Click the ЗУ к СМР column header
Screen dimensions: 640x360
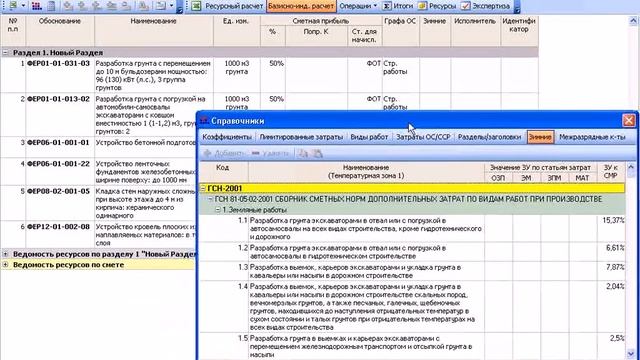[x=610, y=172]
